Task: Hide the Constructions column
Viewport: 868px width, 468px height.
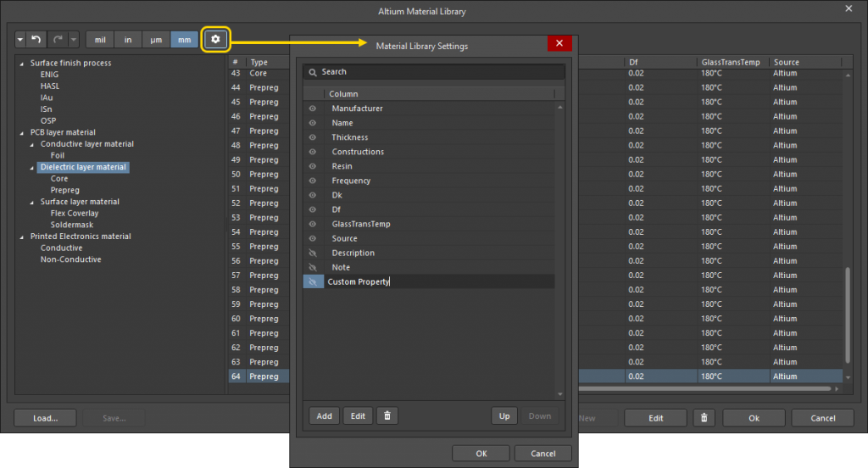Action: (313, 152)
